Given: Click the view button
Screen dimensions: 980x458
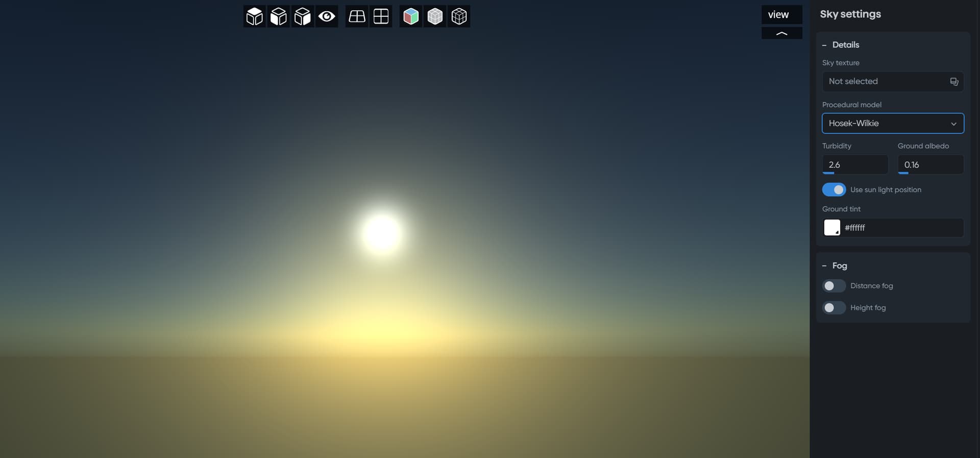Looking at the screenshot, I should (781, 15).
